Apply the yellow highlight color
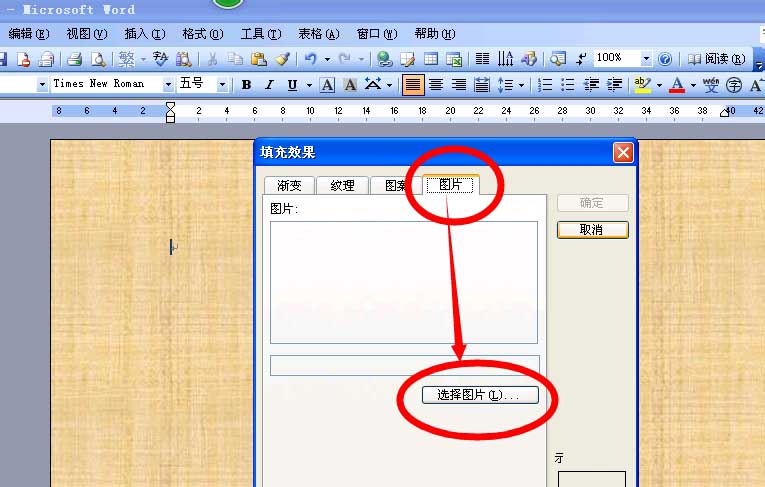The height and width of the screenshot is (487, 765). (643, 85)
